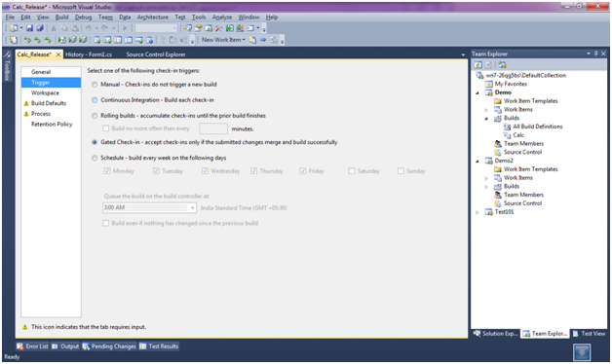Open the Architecture menu
Screen dimensions: 612x364
tap(153, 18)
